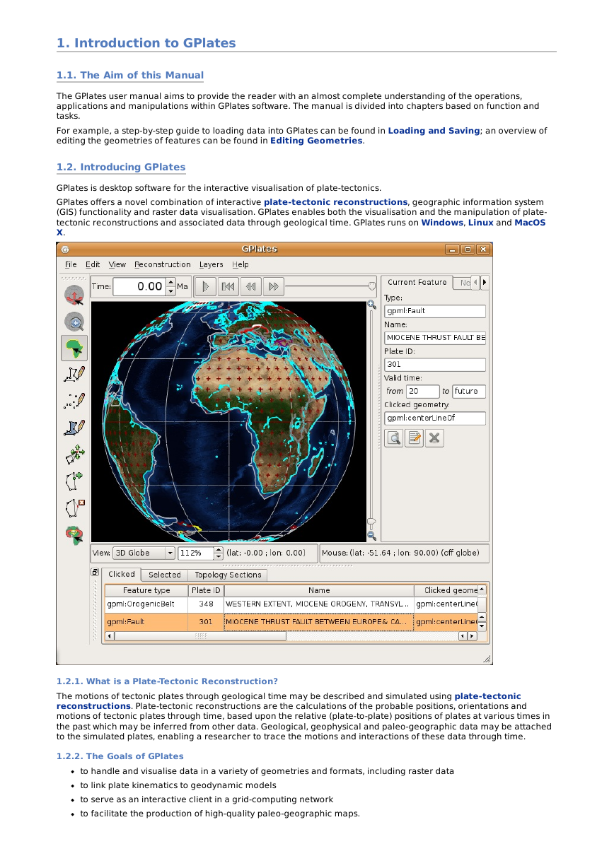Click the Feature type column header
The width and height of the screenshot is (614, 868).
(x=146, y=590)
